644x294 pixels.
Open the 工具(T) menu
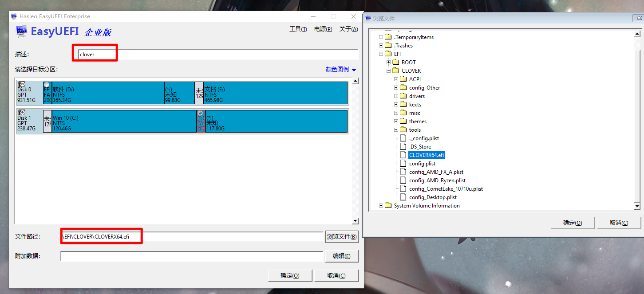[x=298, y=28]
